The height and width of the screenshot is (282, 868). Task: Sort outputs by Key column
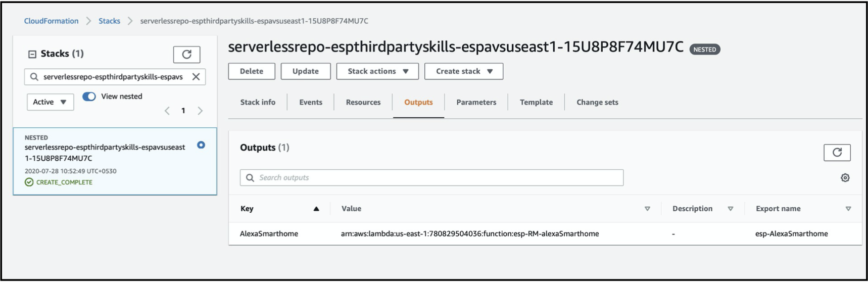tap(316, 209)
